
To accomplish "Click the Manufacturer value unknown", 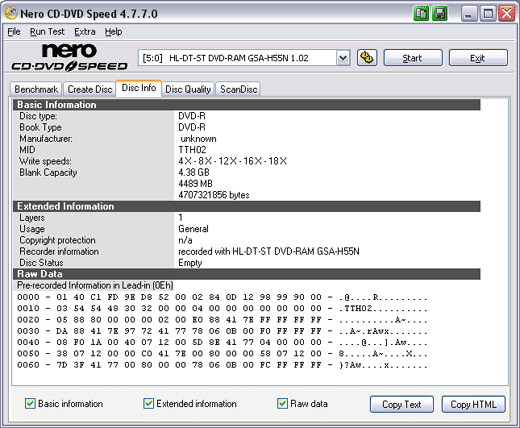I will coord(198,139).
